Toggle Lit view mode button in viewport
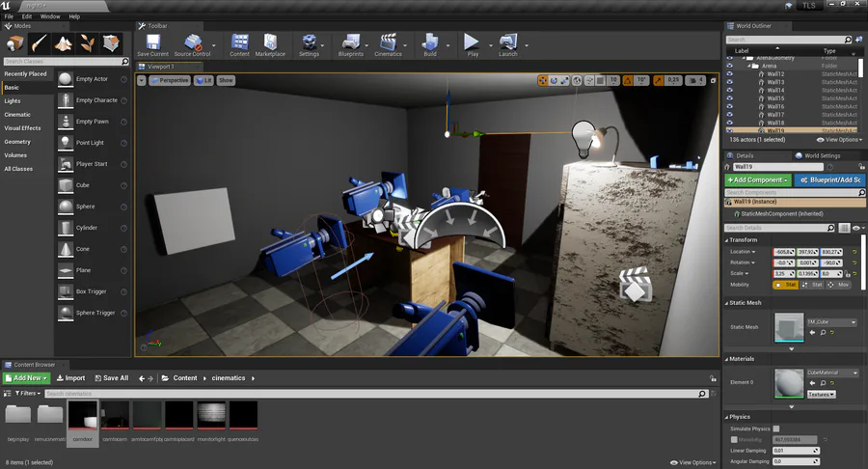The height and width of the screenshot is (469, 868). pos(203,80)
